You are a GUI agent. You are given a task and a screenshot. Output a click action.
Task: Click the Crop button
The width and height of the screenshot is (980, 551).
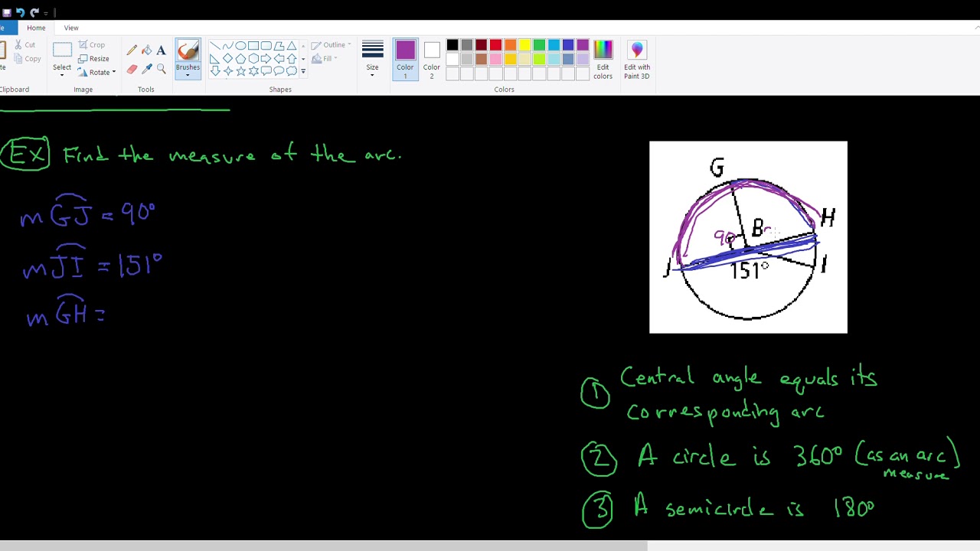pos(92,45)
